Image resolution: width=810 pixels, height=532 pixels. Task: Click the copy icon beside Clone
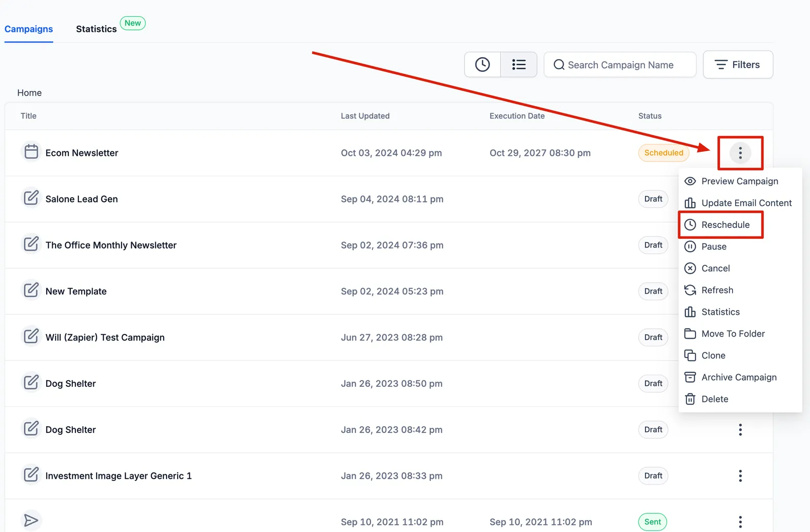click(690, 355)
